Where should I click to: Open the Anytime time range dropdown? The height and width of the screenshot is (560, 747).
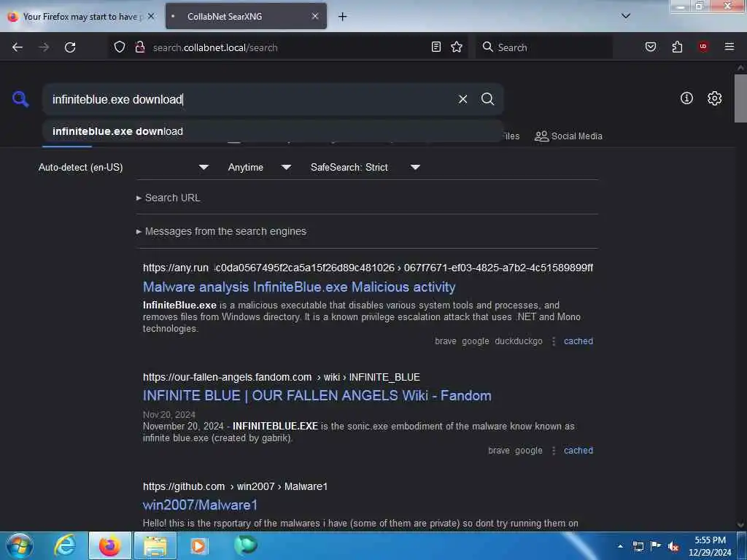click(x=260, y=167)
